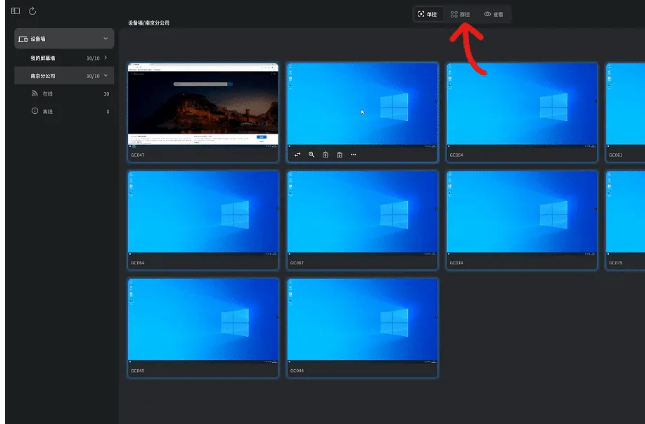Image resolution: width=645 pixels, height=424 pixels.
Task: Click the GC045 device name label
Action: pyautogui.click(x=137, y=371)
